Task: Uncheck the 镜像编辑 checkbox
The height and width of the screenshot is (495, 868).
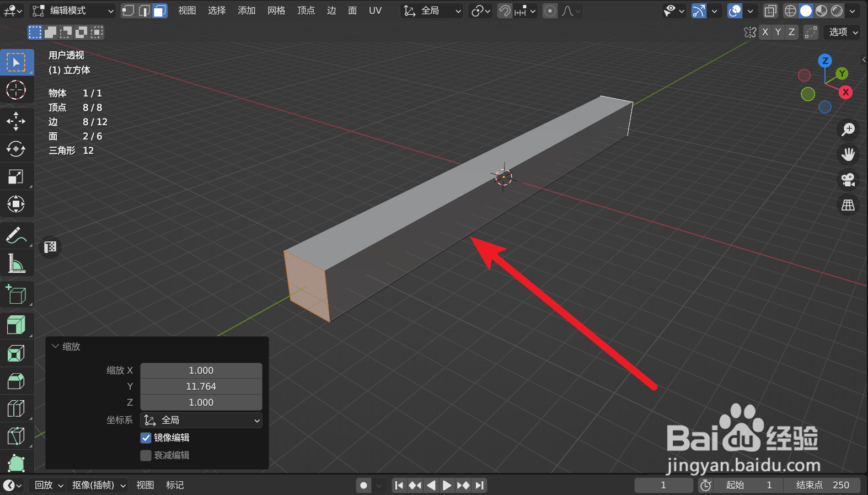Action: click(146, 438)
